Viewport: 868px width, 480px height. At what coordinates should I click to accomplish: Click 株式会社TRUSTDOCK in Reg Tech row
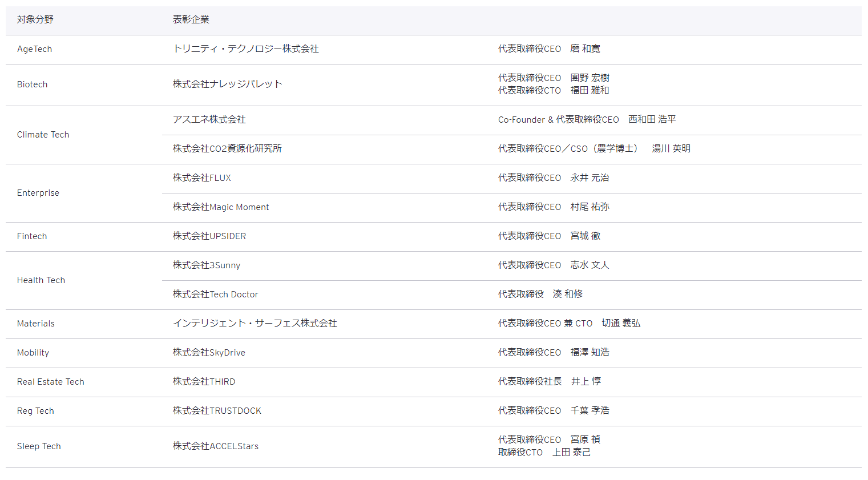click(x=217, y=411)
